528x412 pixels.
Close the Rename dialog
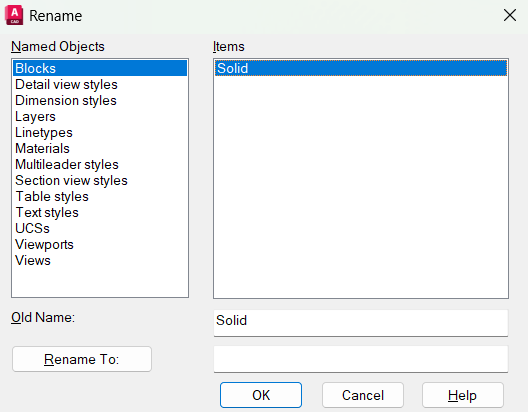pyautogui.click(x=510, y=15)
